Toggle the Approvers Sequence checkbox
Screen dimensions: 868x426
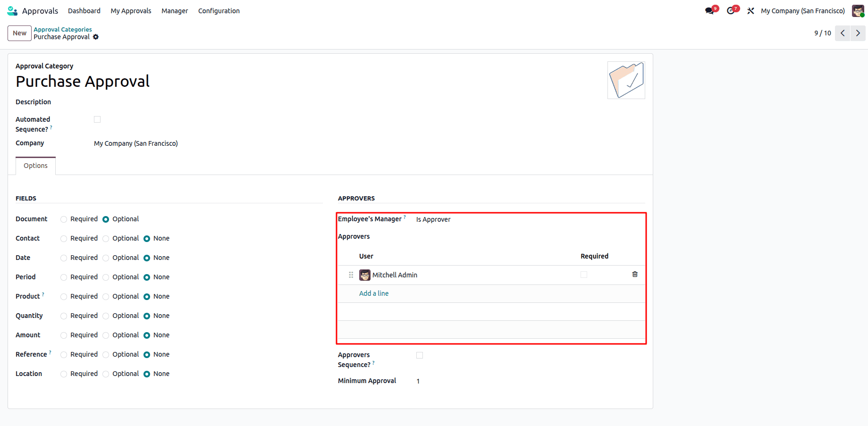tap(420, 355)
